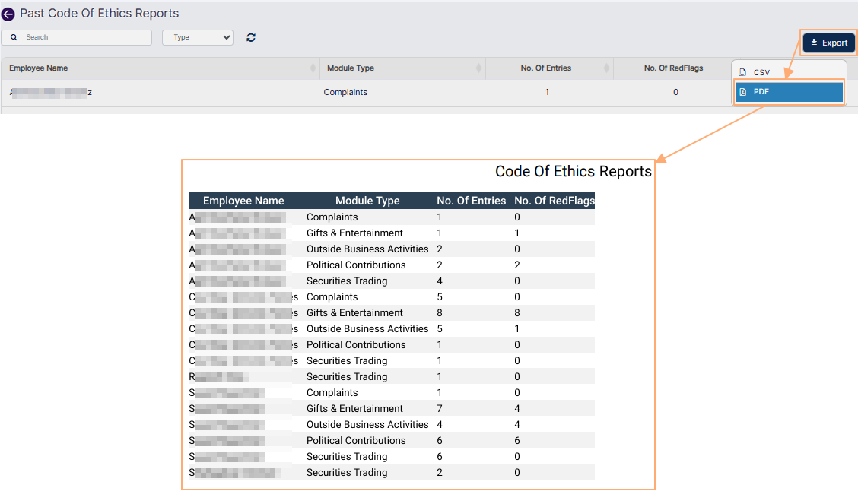
Task: Expand the Export options dropdown
Action: [x=828, y=43]
